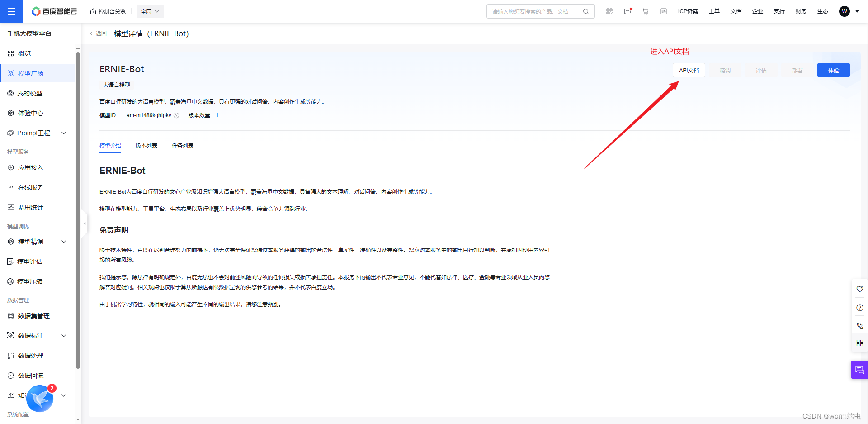This screenshot has width=868, height=424.
Task: Click the question help icon at right
Action: click(x=860, y=308)
